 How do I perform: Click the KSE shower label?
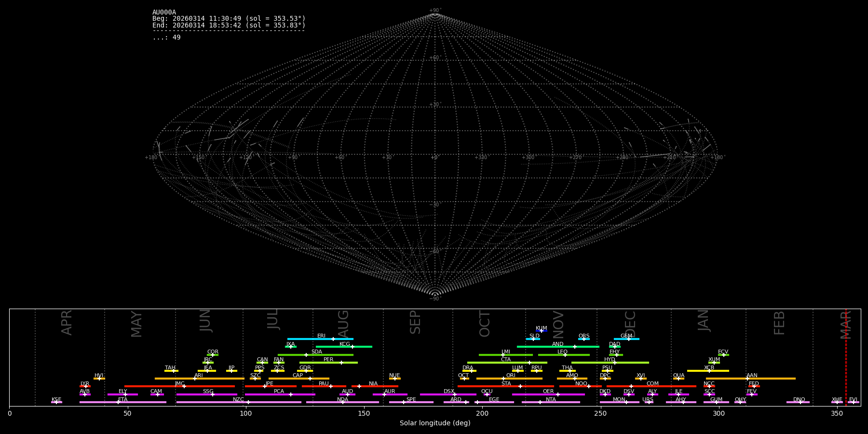coord(56,400)
